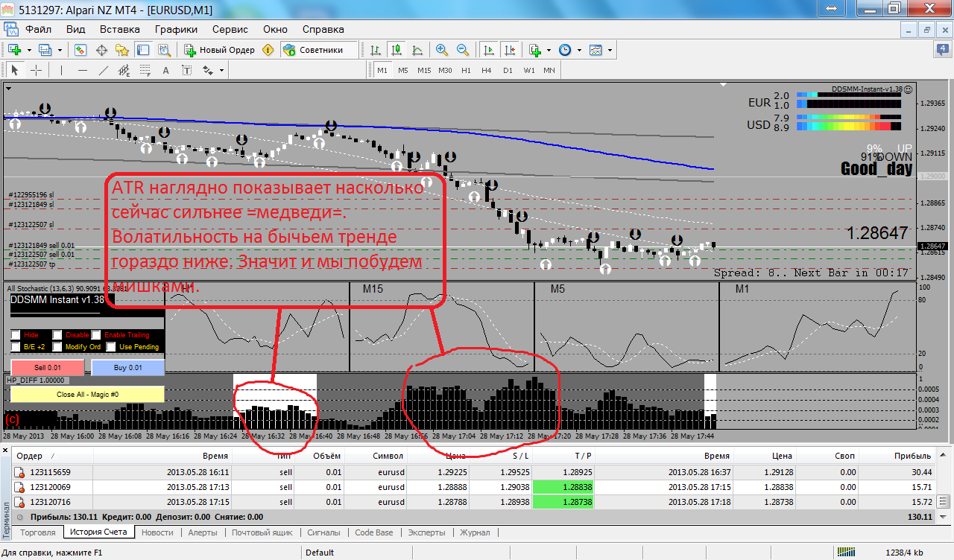Tick the Modify Ord checkbox
Viewport: 954px width, 560px height.
57,346
